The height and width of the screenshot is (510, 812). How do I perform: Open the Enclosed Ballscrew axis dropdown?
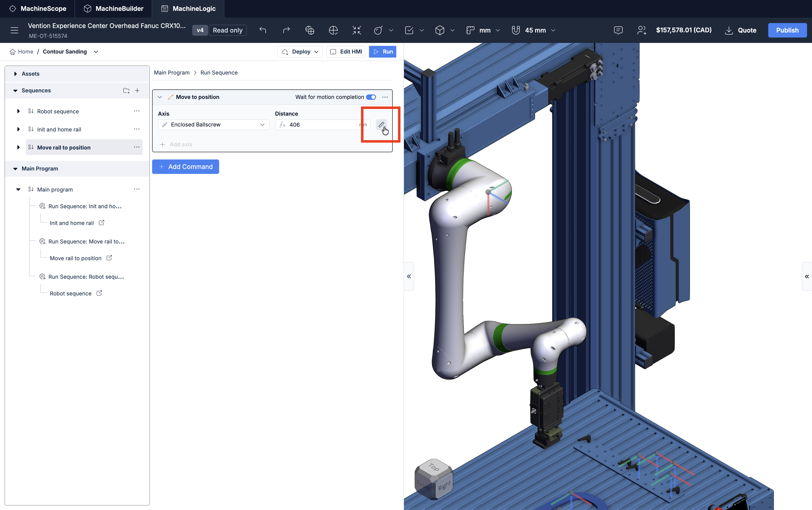coord(214,125)
